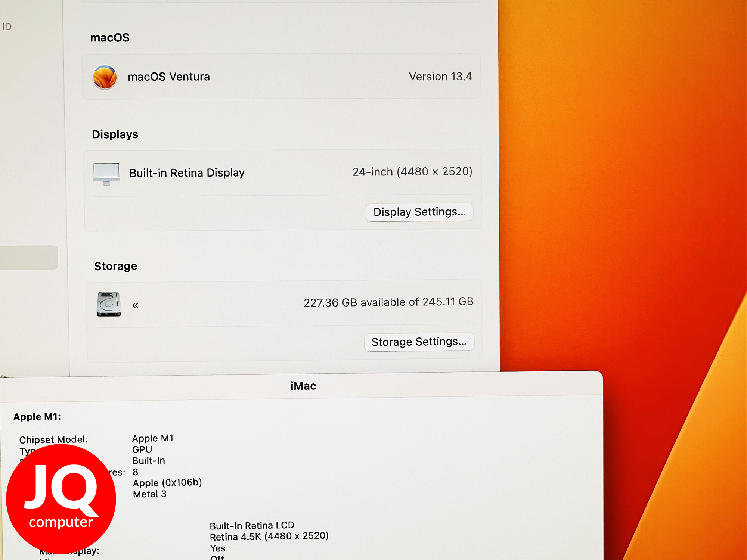Select the Built-In bus value
The height and width of the screenshot is (560, 747).
[x=149, y=461]
